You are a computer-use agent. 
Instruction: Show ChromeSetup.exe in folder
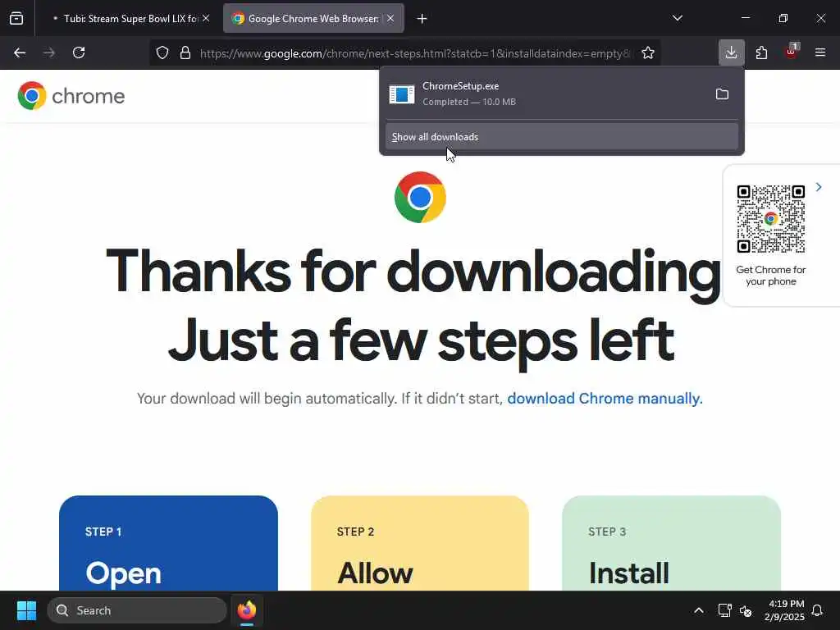pyautogui.click(x=722, y=94)
